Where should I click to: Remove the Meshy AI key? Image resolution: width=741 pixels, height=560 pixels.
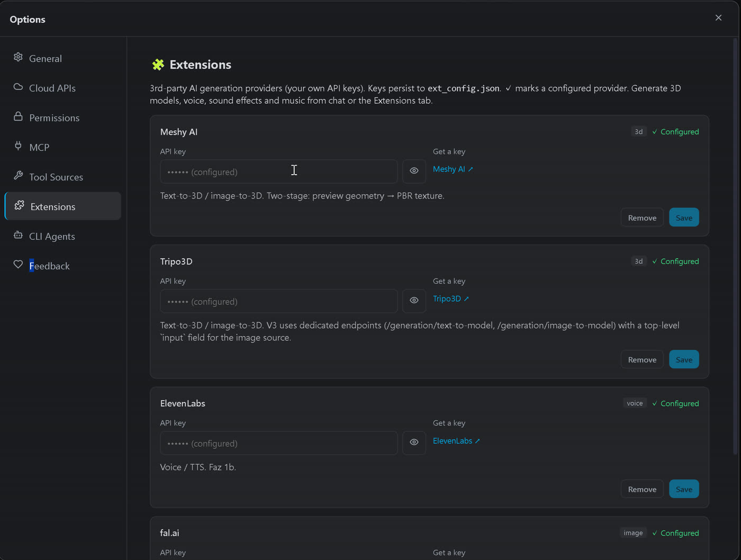[642, 218]
